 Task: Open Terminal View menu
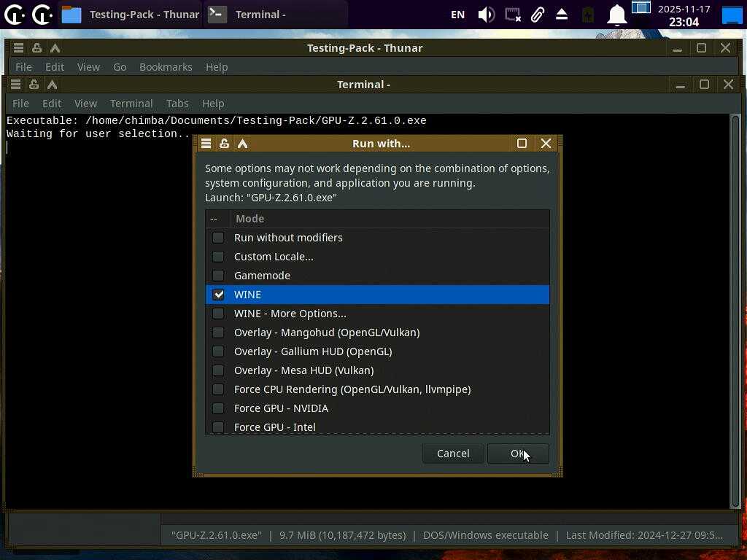tap(86, 104)
